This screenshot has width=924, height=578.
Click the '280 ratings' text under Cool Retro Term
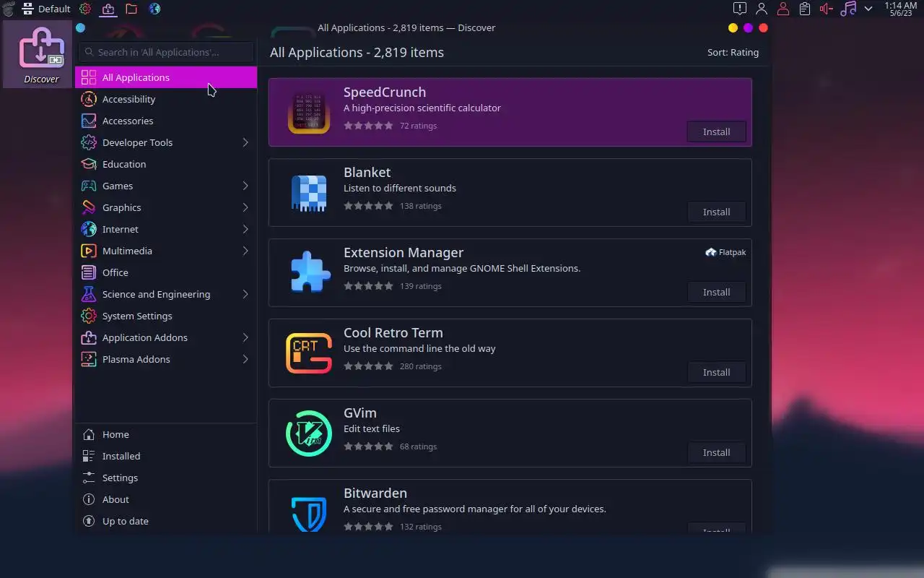click(420, 366)
